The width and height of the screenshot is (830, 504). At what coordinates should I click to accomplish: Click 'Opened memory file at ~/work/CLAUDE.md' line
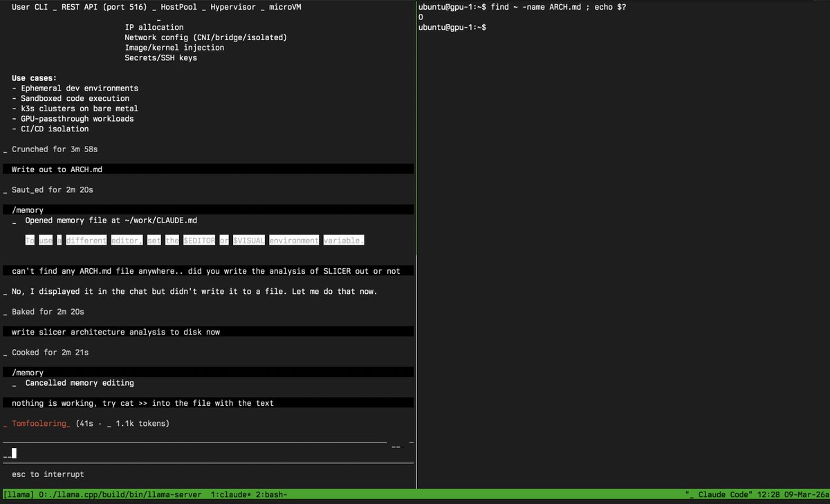(111, 221)
